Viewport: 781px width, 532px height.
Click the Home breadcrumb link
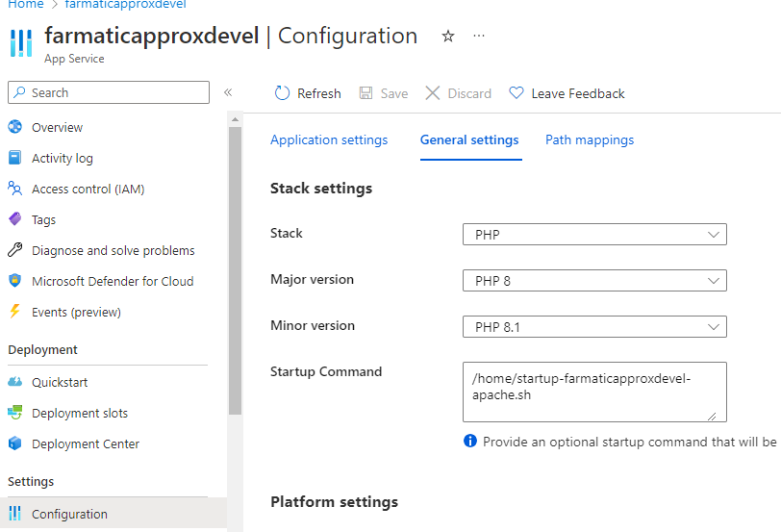click(26, 5)
